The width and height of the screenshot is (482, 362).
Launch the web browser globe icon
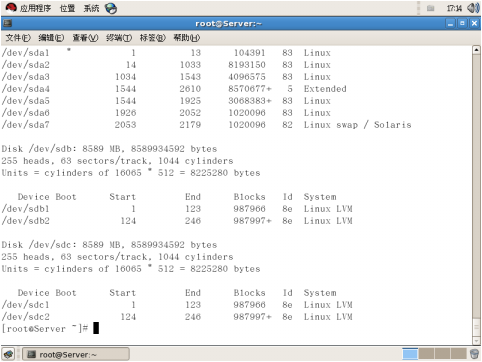(111, 8)
